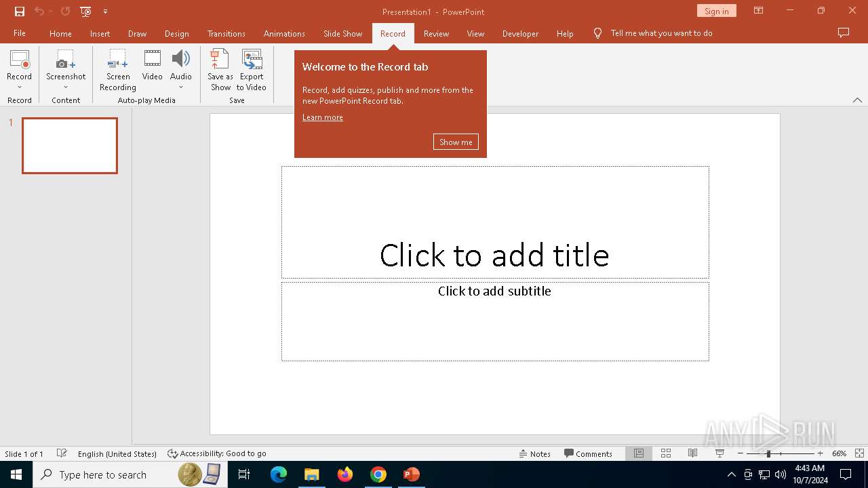Click the Audio speaker icon in ribbon
This screenshot has height=488, width=868.
coord(181,60)
